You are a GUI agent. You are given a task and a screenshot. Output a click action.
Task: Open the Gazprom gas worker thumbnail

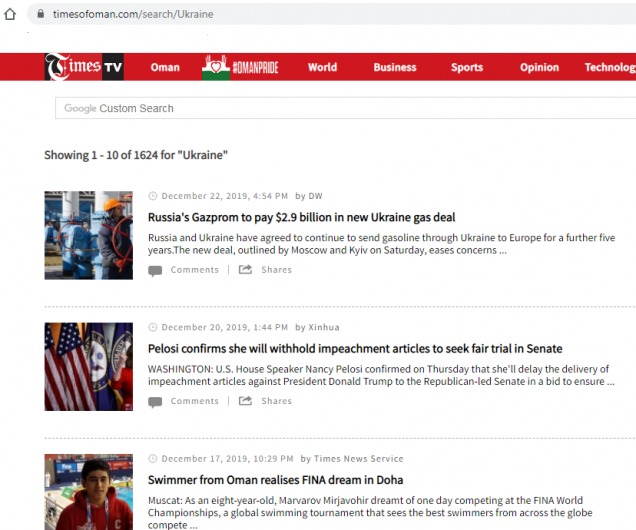pyautogui.click(x=88, y=235)
